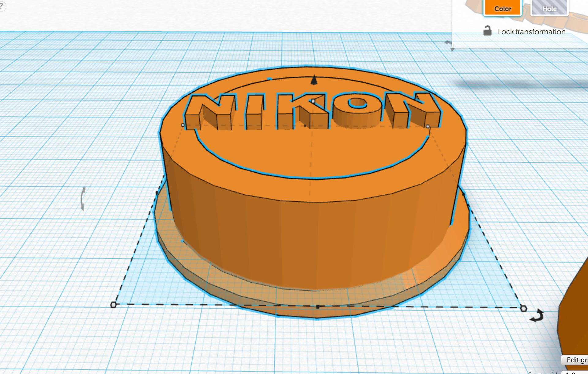This screenshot has height=374, width=588.
Task: Click the curved rotation arrow left of model
Action: pos(83,199)
